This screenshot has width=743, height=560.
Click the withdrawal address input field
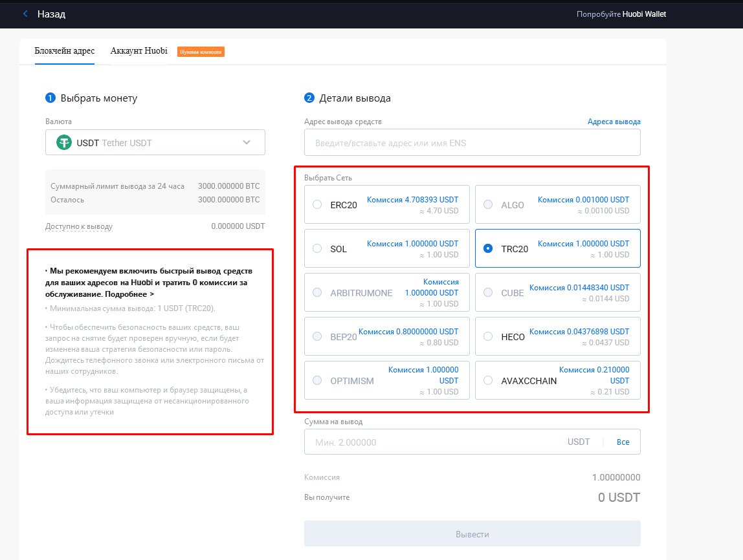pos(472,143)
